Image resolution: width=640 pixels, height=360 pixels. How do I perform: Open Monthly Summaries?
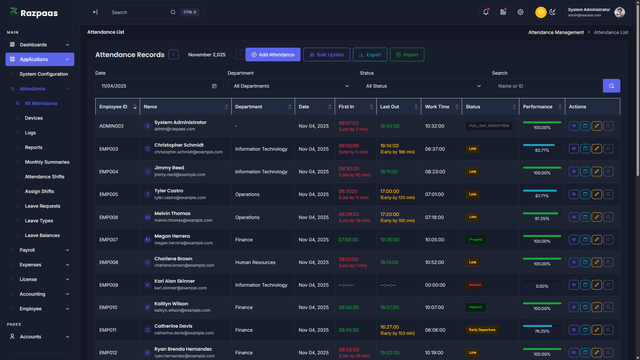point(47,162)
